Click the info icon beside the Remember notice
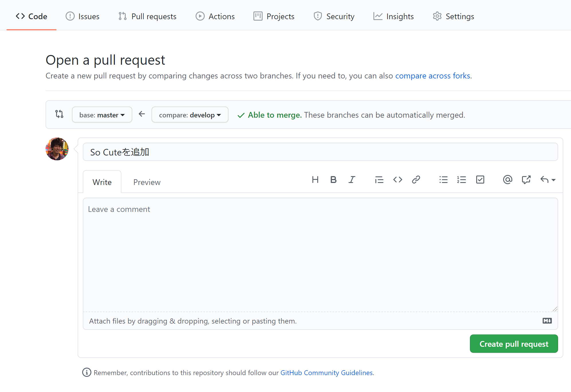This screenshot has width=571, height=392. click(x=86, y=372)
